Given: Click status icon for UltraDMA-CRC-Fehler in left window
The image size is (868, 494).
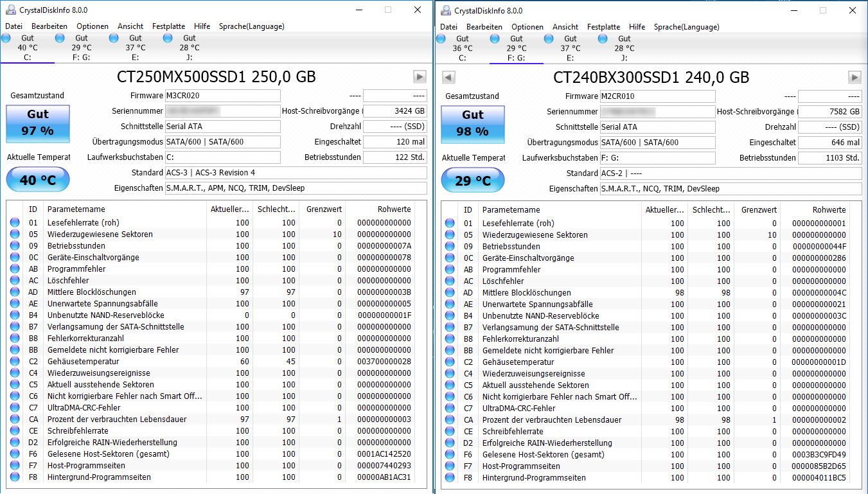Looking at the screenshot, I should 15,408.
